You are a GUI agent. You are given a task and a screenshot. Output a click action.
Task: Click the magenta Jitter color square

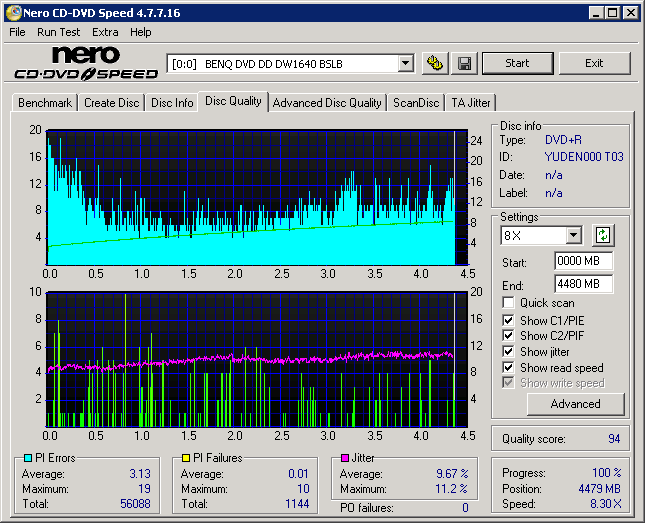click(x=345, y=458)
